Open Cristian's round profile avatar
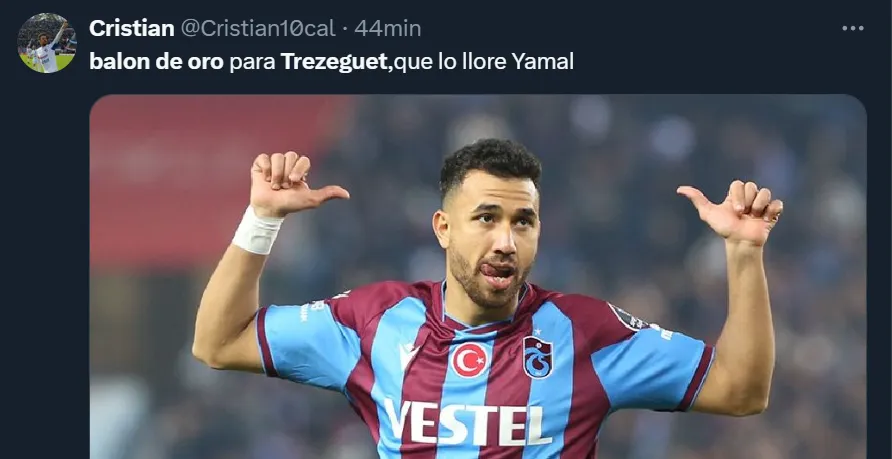892x459 pixels. [x=47, y=43]
